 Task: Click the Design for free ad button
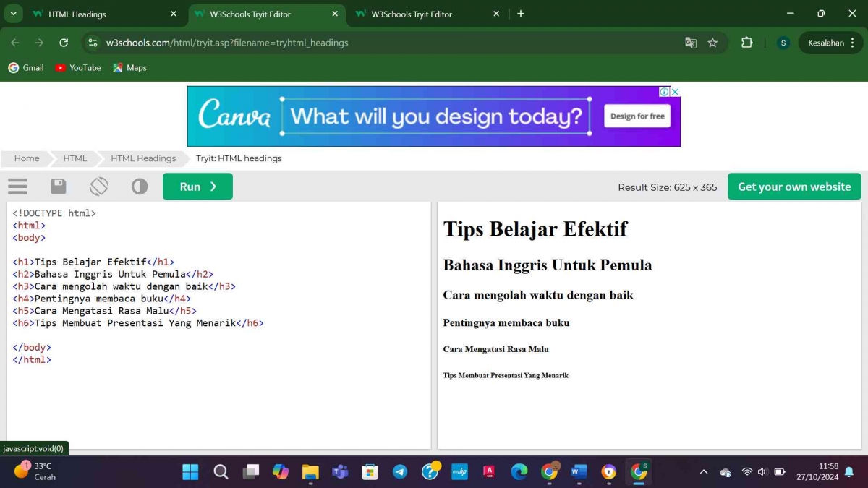(x=637, y=116)
